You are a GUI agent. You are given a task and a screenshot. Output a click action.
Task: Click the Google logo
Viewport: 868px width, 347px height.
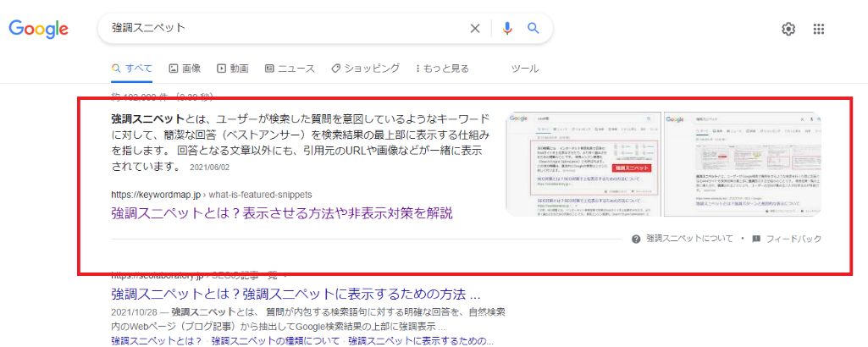[38, 28]
